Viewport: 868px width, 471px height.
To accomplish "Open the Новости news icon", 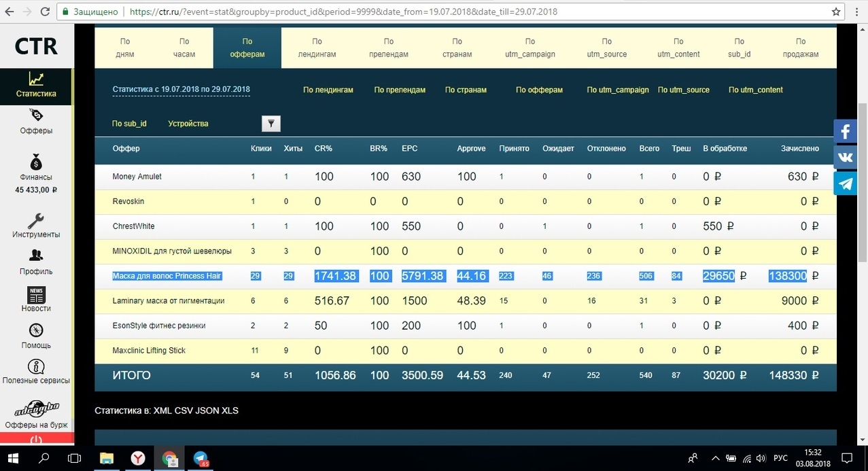I will coord(36,295).
